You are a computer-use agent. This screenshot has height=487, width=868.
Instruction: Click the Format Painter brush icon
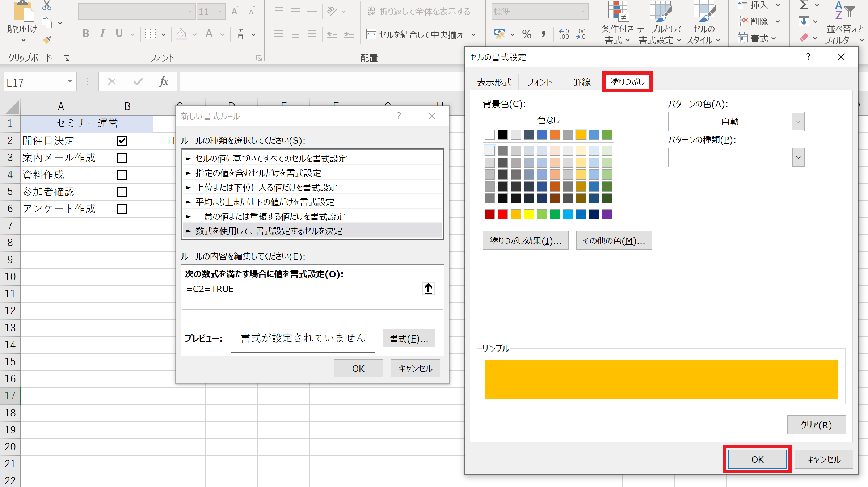[x=47, y=39]
